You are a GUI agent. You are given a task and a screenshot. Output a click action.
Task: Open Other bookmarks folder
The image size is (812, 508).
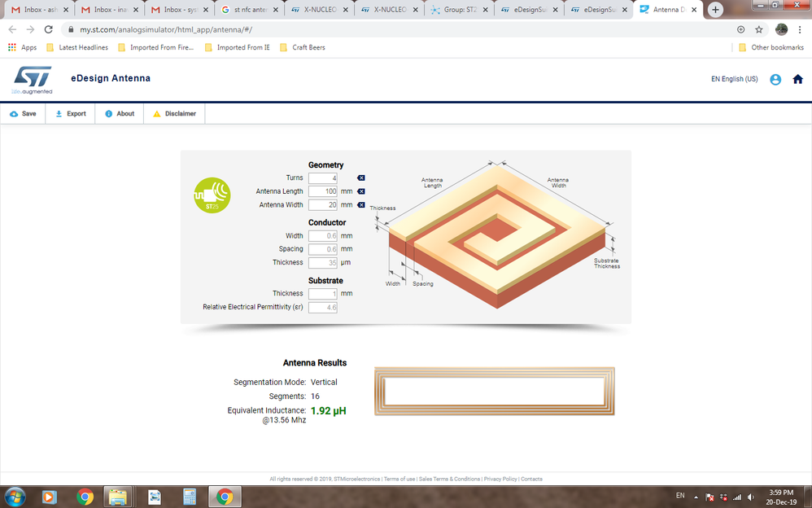point(771,47)
